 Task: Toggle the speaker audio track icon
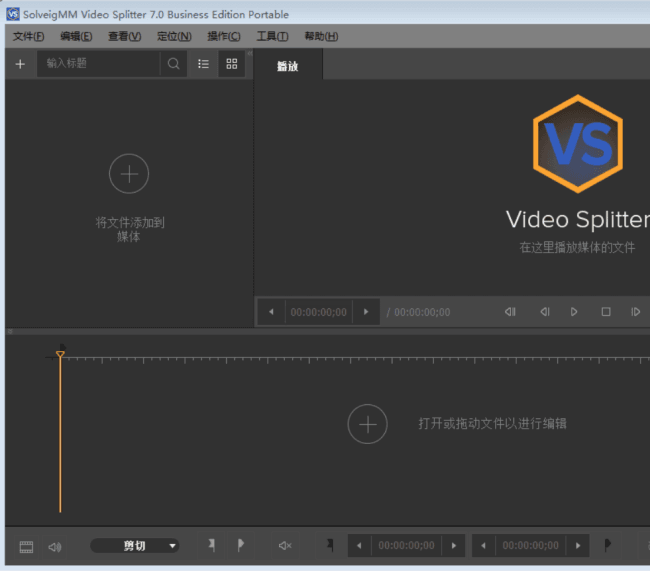pyautogui.click(x=55, y=547)
